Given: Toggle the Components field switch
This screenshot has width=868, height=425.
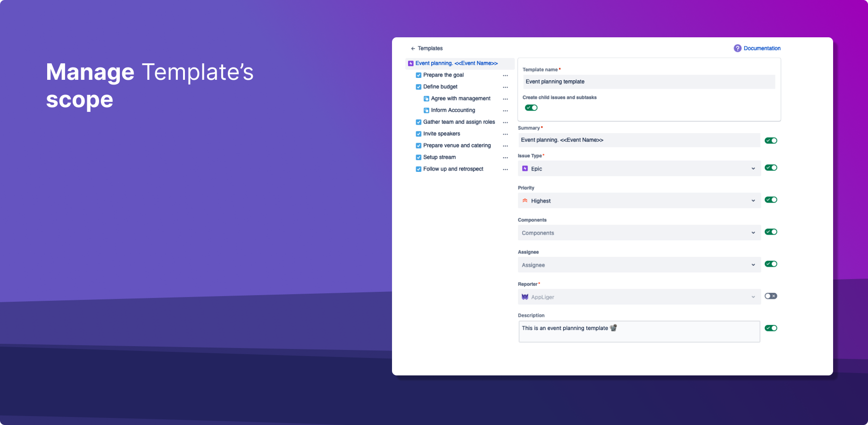Looking at the screenshot, I should click(771, 232).
